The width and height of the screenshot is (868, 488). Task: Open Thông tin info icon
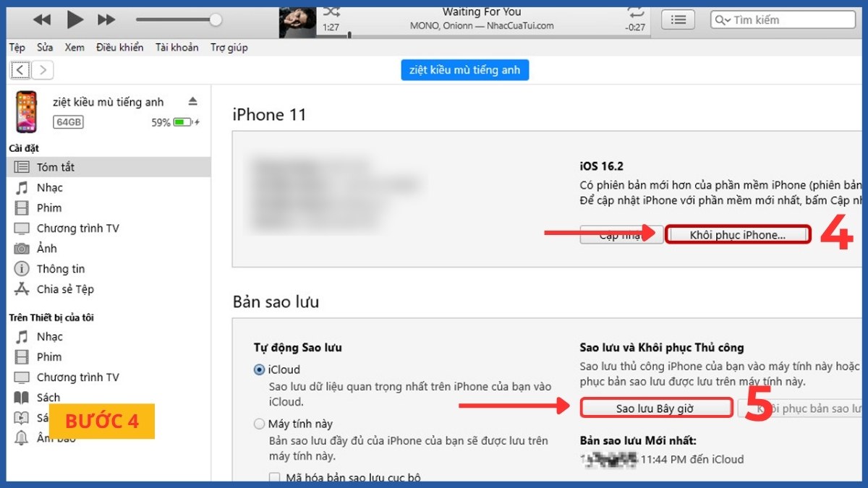point(22,269)
